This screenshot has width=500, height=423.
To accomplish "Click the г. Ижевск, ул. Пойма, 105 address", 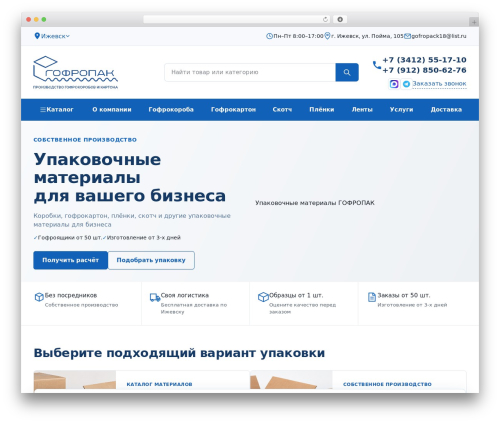I will pos(367,36).
